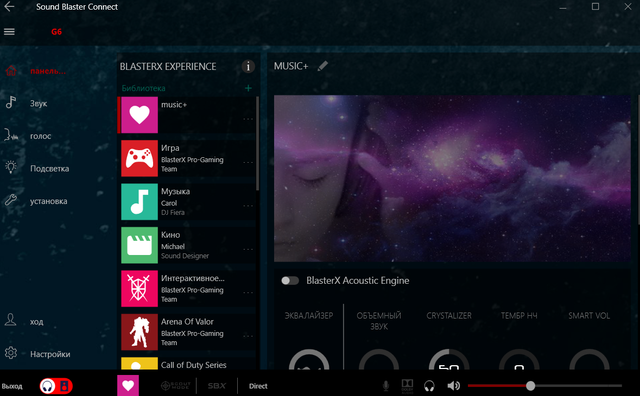The height and width of the screenshot is (396, 640).
Task: Click the user profile icon
Action: coord(11,320)
